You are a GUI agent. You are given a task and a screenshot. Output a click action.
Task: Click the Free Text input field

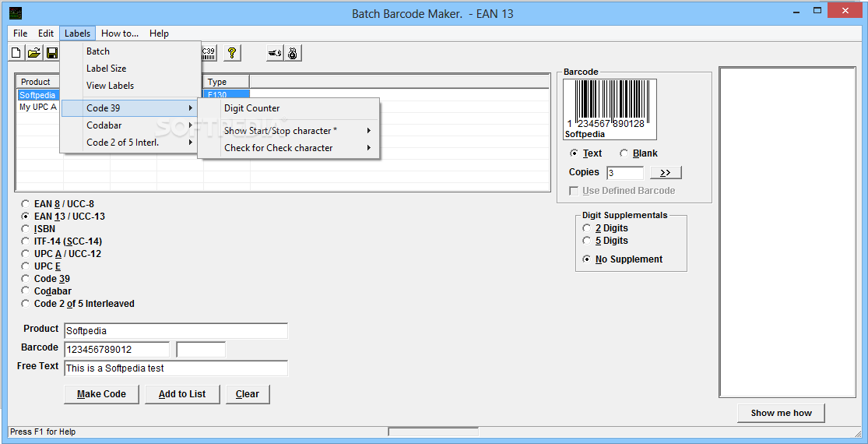[x=176, y=368]
